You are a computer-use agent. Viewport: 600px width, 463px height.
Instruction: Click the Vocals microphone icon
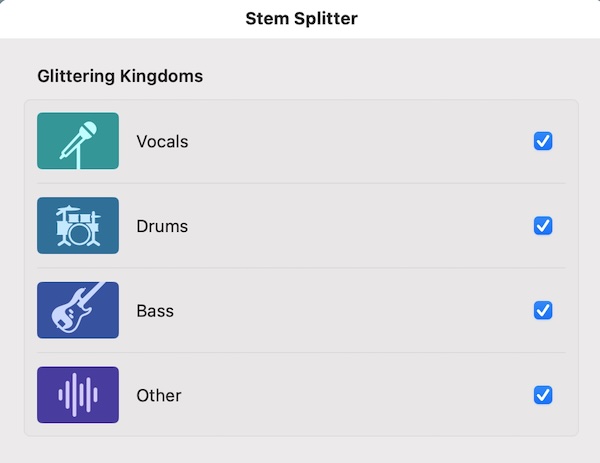tap(78, 141)
